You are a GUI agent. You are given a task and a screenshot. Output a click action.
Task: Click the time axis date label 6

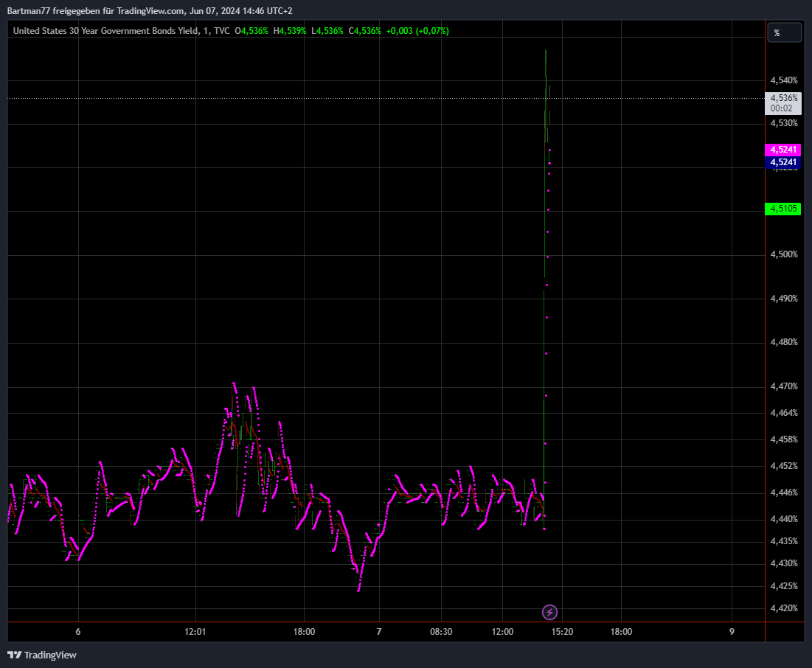(x=78, y=632)
